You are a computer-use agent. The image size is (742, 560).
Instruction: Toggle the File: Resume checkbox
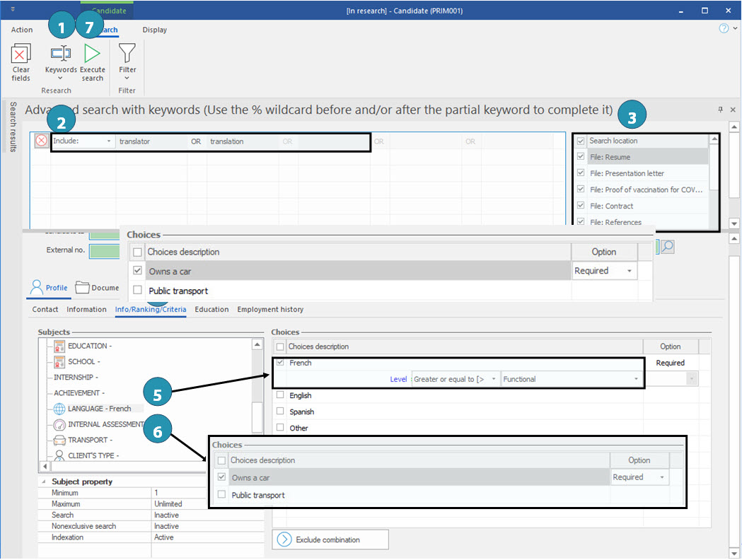pos(581,157)
